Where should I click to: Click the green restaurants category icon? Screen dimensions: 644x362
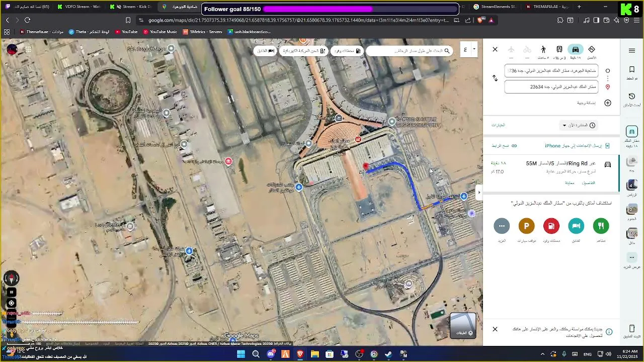tap(601, 226)
